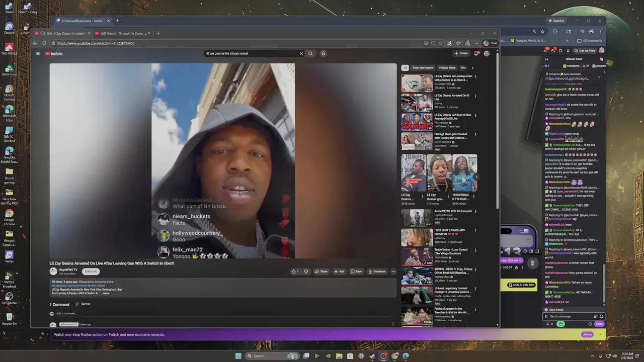Save the video to a playlist
644x362 pixels.
click(x=356, y=271)
